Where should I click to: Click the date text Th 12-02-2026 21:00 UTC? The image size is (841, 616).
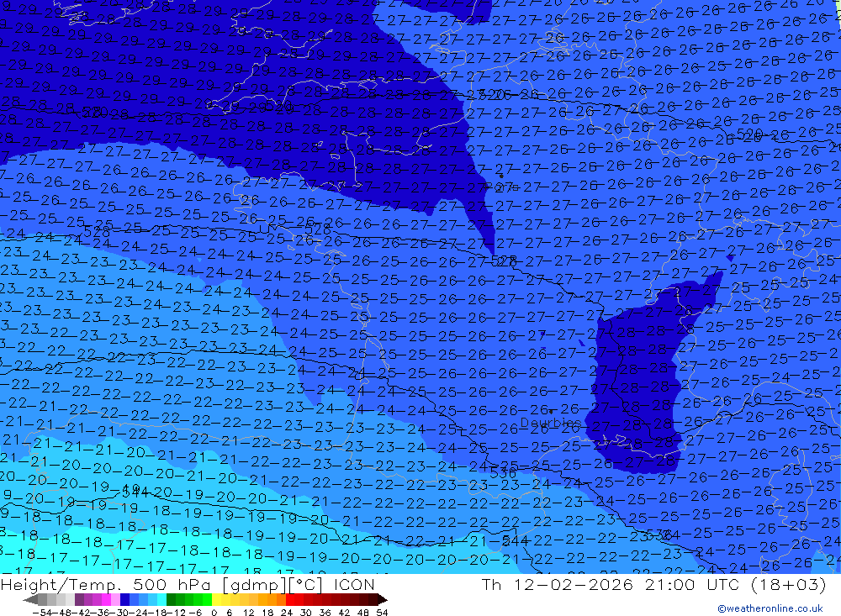611,584
